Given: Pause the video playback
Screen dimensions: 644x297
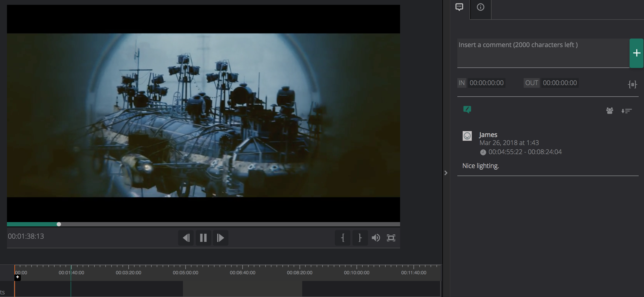Looking at the screenshot, I should [x=203, y=238].
